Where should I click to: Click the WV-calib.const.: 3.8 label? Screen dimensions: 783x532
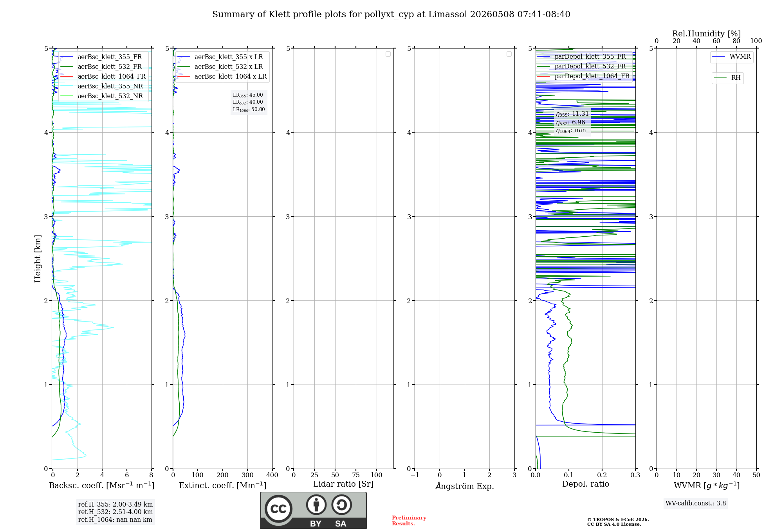point(696,503)
